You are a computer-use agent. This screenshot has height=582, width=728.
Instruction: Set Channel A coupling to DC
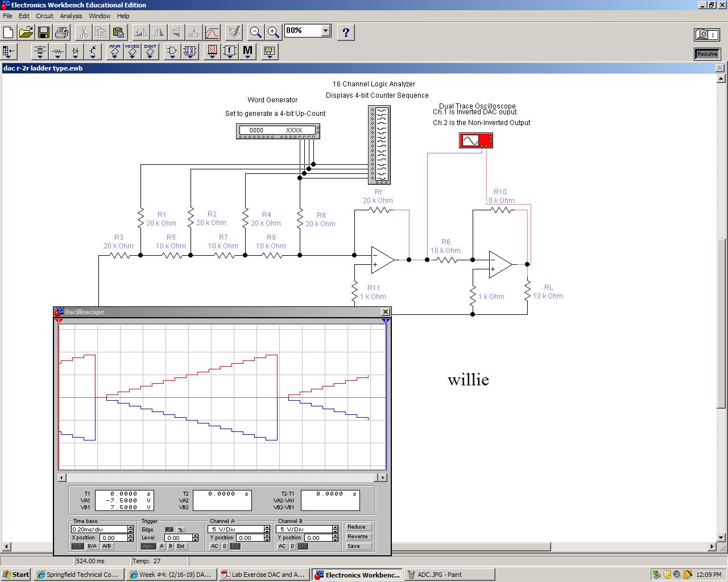coord(235,546)
